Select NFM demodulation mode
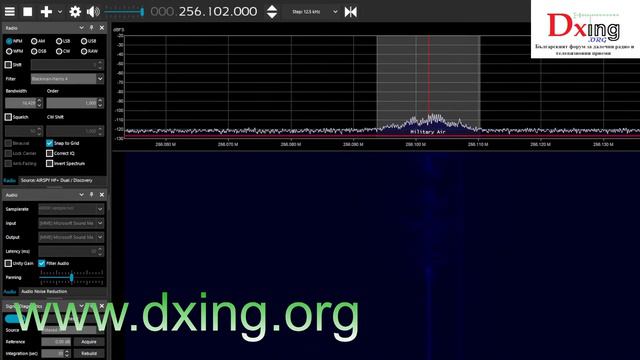 (14, 41)
